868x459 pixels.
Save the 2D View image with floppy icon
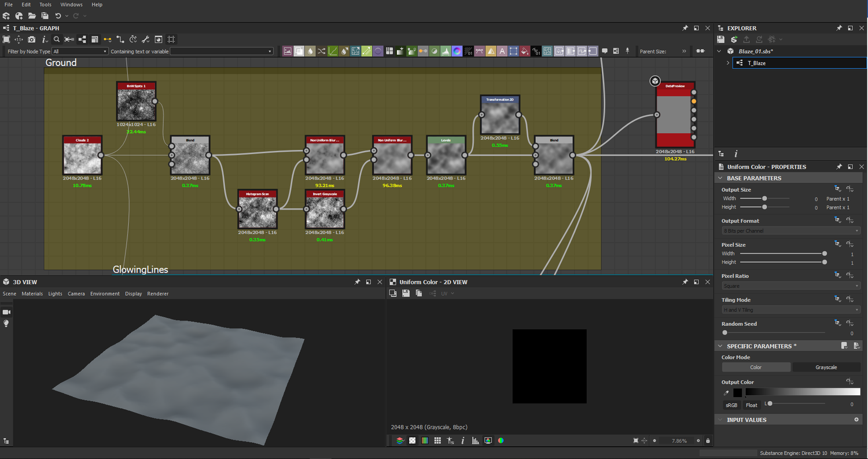click(406, 293)
